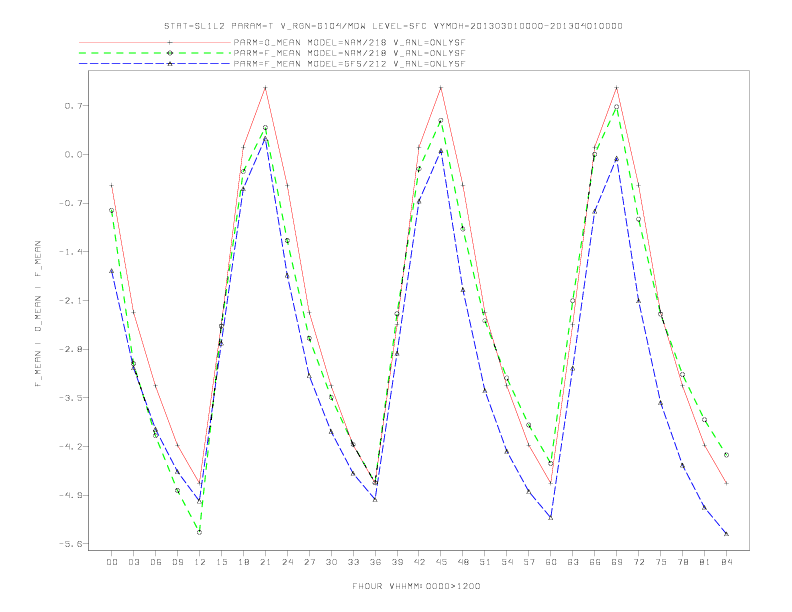Click x-axis hour label 54
Screen dimensions: 792x612
[507, 562]
